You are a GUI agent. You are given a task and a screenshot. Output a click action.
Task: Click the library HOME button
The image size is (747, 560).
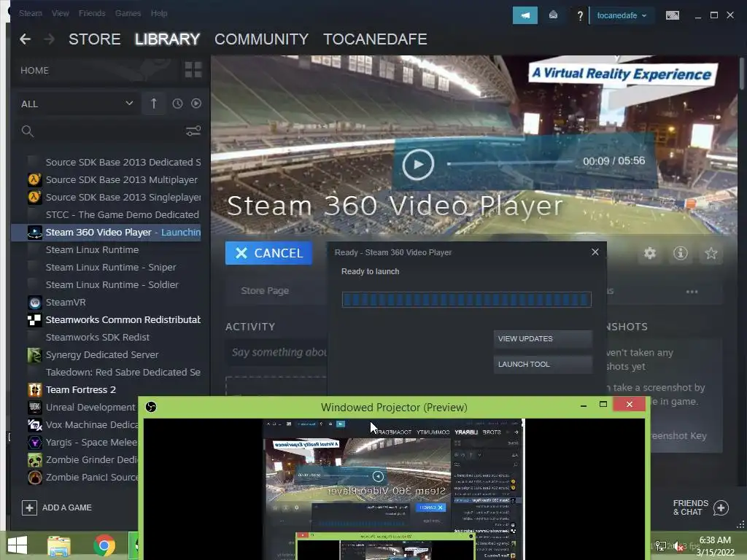click(34, 70)
